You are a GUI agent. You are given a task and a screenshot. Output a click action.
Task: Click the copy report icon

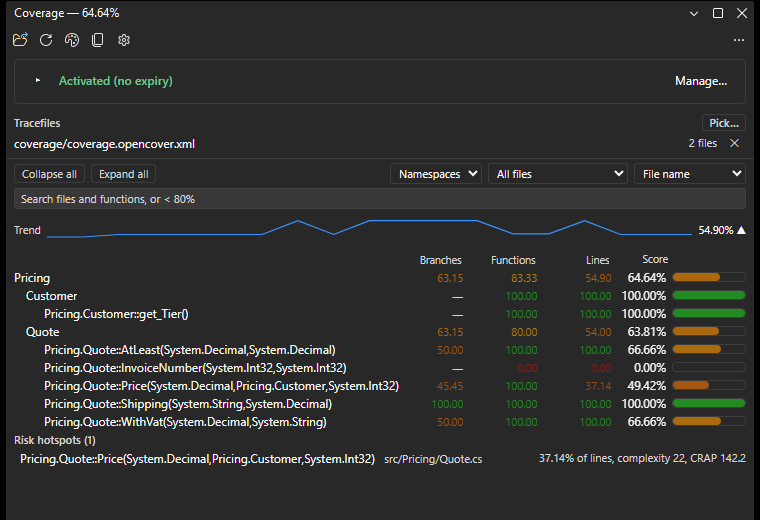(97, 40)
